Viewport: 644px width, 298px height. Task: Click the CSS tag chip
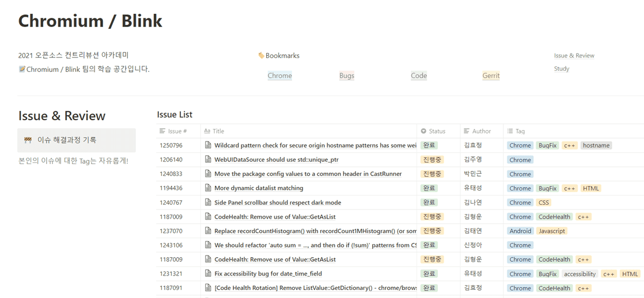pyautogui.click(x=543, y=203)
